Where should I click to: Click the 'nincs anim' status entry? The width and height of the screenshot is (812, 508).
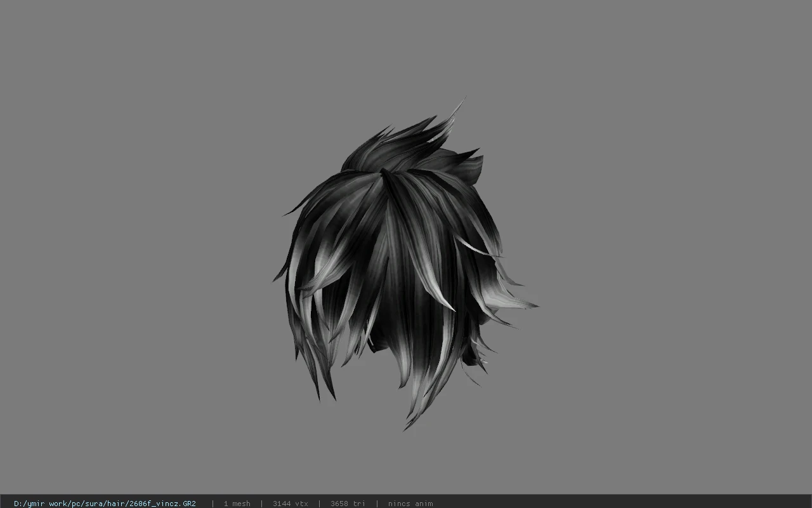click(410, 504)
